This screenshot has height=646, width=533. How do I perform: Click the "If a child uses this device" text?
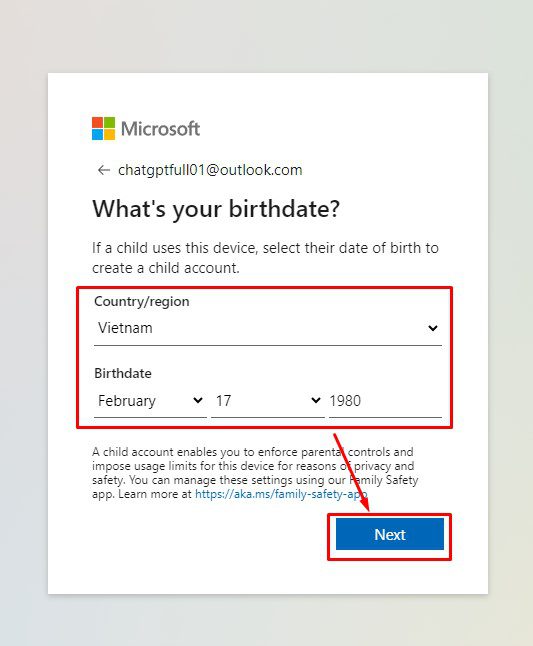[x=173, y=248]
